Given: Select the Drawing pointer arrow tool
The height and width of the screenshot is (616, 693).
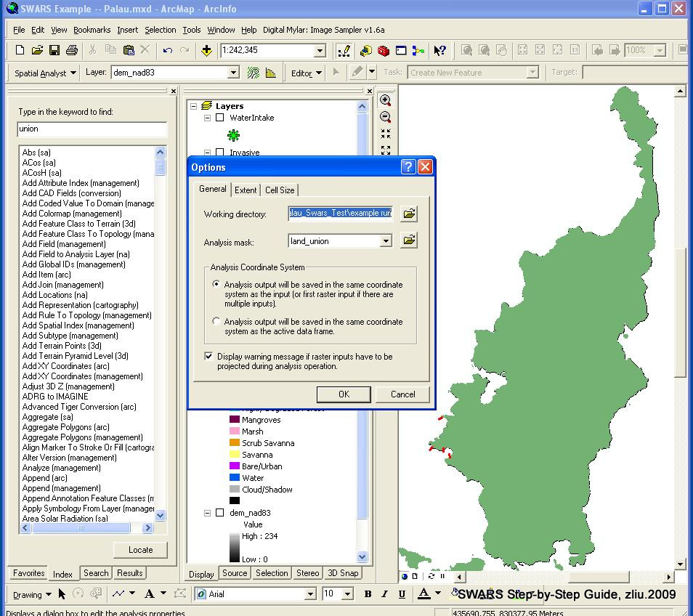Looking at the screenshot, I should (62, 594).
